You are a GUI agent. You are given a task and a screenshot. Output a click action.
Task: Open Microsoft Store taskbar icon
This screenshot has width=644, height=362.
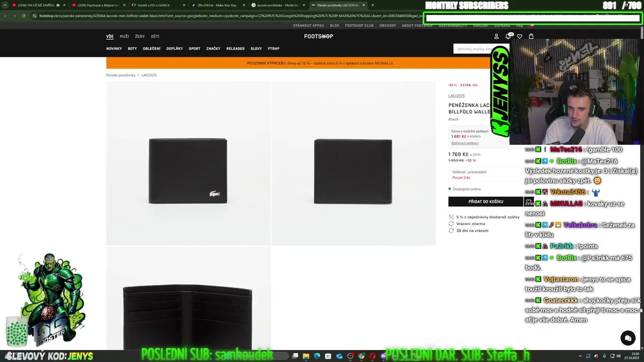pos(328,356)
